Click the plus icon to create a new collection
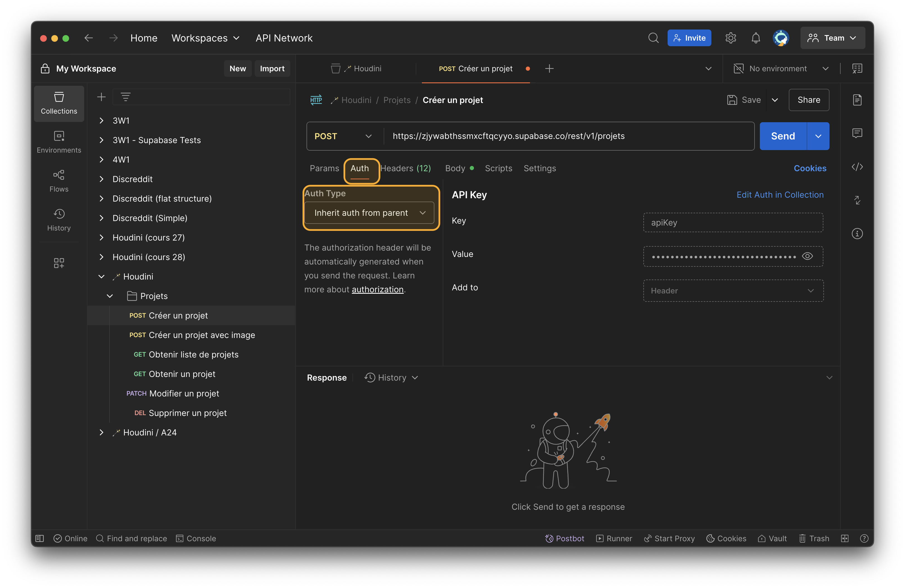 [101, 97]
